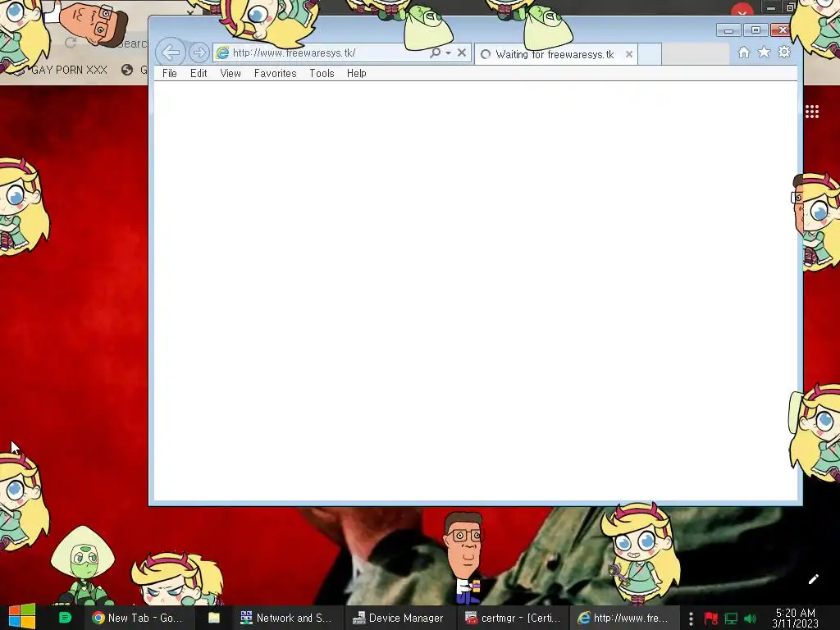This screenshot has width=840, height=630.
Task: Close the 'Waiting for freewaresys.tk' tab
Action: point(629,54)
